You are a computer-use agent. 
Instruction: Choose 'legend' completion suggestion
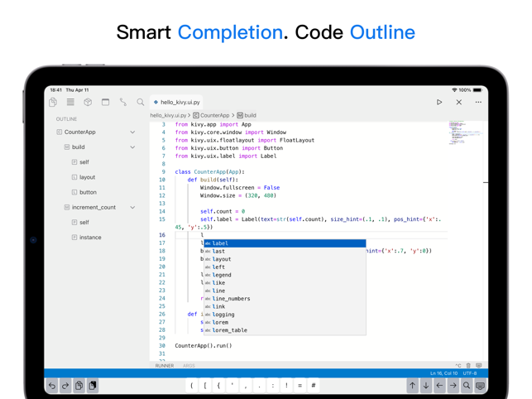[x=285, y=275]
